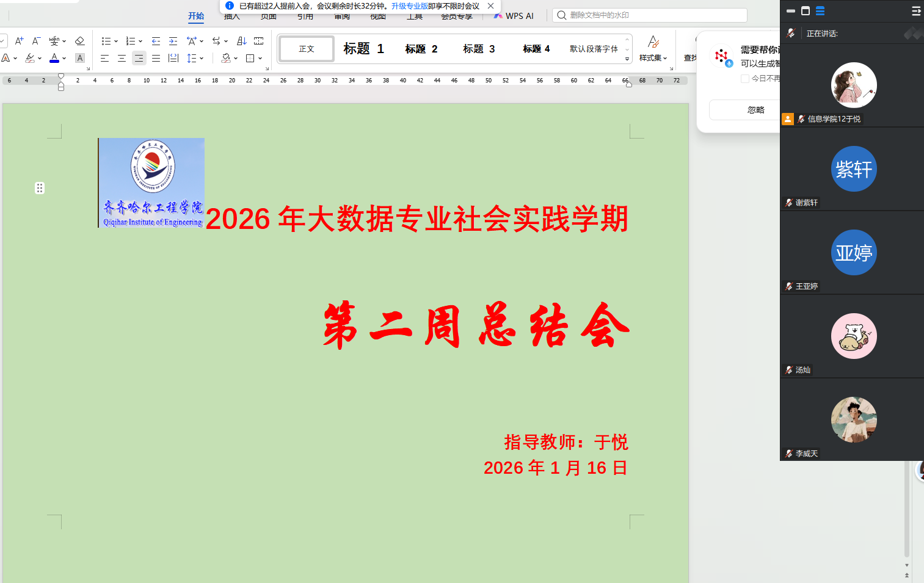Click the increase font size icon

coord(19,41)
